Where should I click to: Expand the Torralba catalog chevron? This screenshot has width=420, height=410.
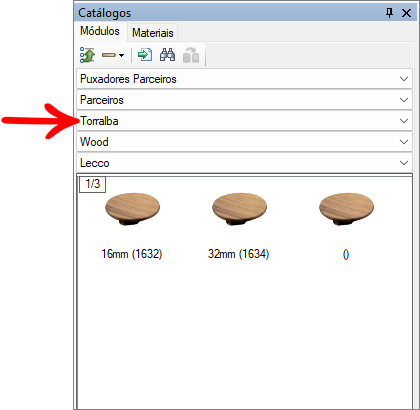coord(404,121)
